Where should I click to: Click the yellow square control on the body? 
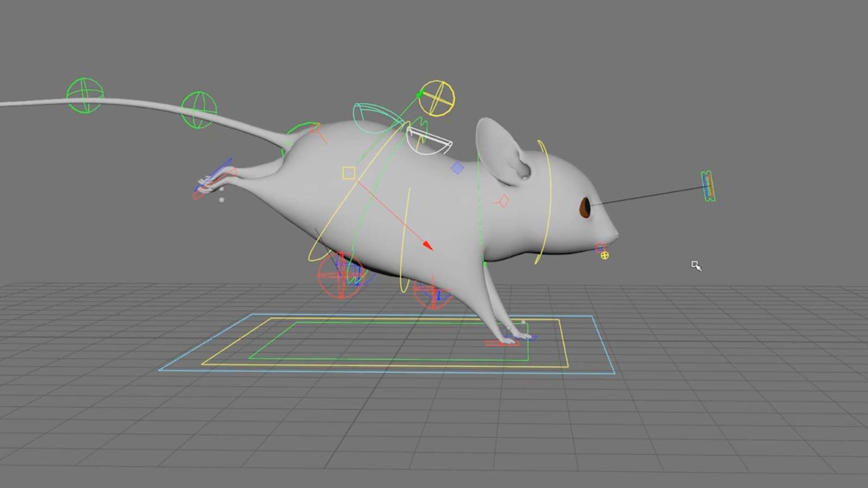coord(349,173)
